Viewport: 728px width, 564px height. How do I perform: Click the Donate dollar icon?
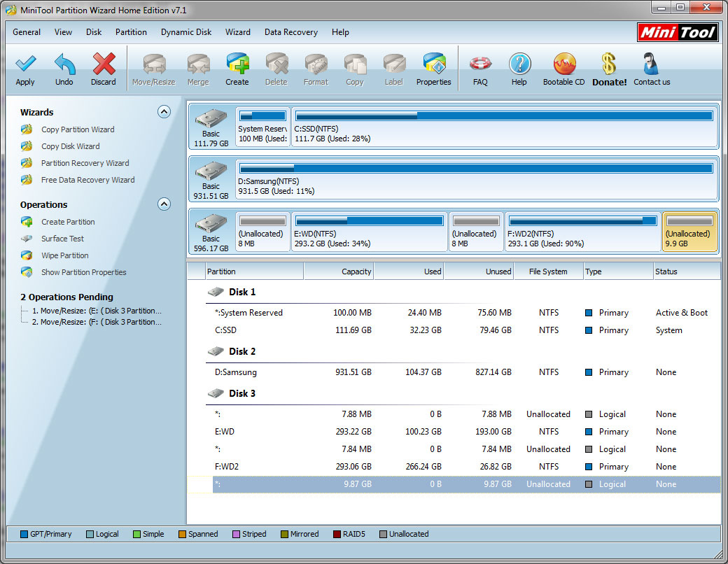pyautogui.click(x=609, y=64)
